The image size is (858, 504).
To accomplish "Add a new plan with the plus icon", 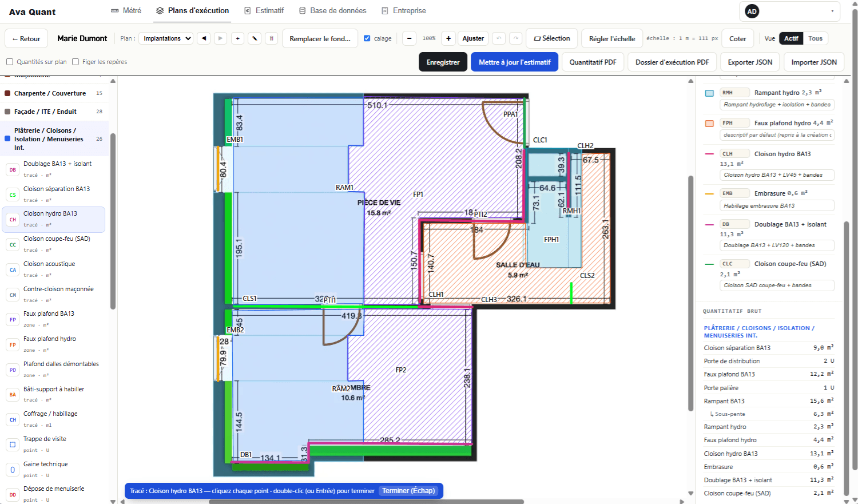I will pyautogui.click(x=238, y=38).
